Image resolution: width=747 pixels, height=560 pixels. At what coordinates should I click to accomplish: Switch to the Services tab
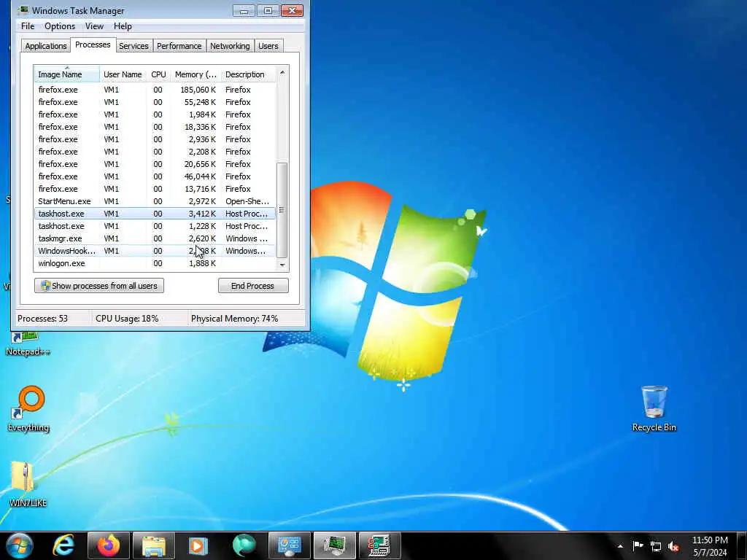pyautogui.click(x=133, y=46)
